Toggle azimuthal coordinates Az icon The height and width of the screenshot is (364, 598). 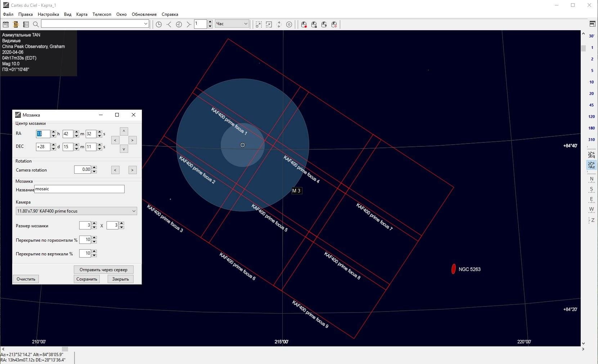(x=592, y=165)
